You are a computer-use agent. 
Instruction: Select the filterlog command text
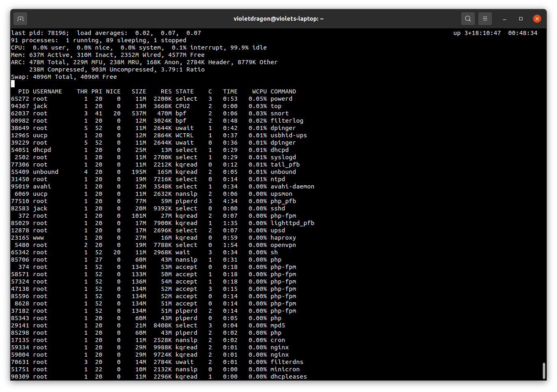tap(287, 121)
